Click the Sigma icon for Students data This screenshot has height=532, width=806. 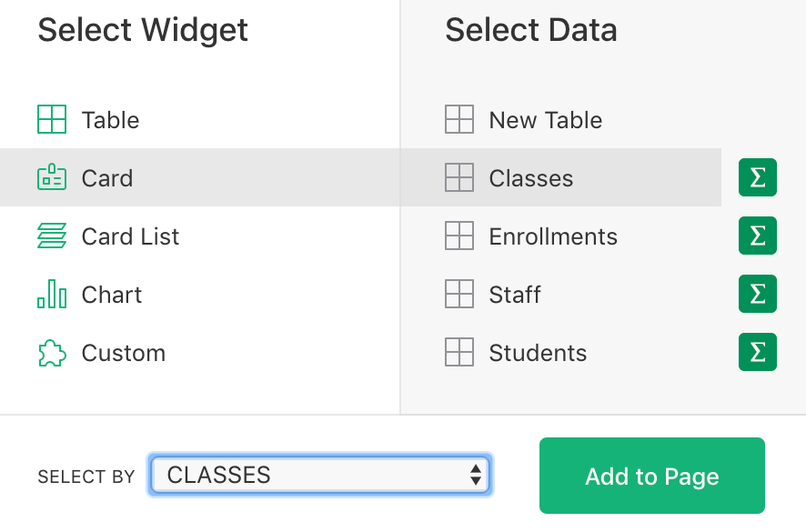pos(758,352)
